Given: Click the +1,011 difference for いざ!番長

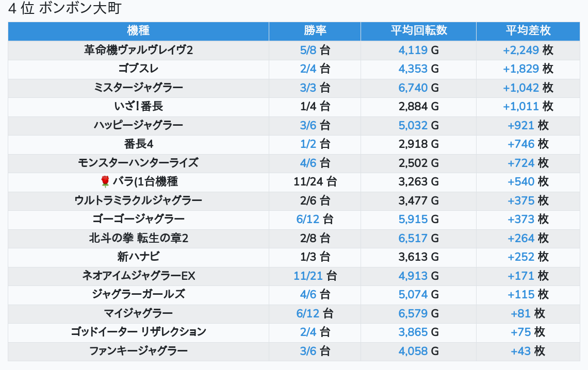Looking at the screenshot, I should click(521, 106).
